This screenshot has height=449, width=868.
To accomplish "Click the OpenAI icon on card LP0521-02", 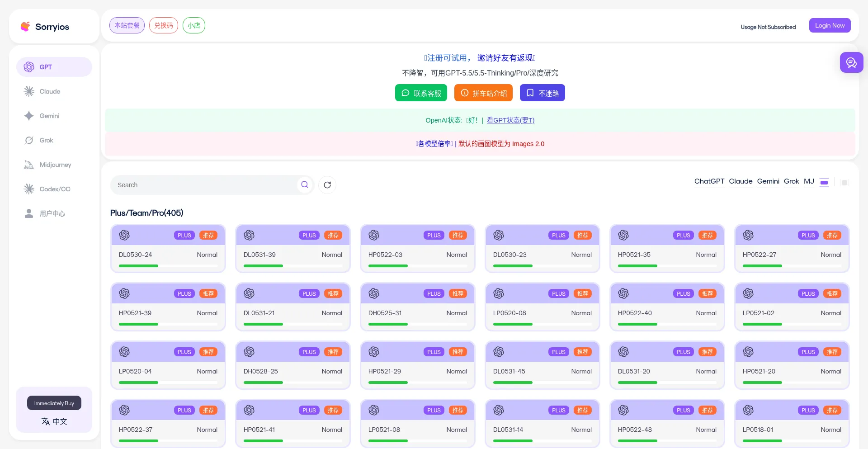I will [748, 293].
